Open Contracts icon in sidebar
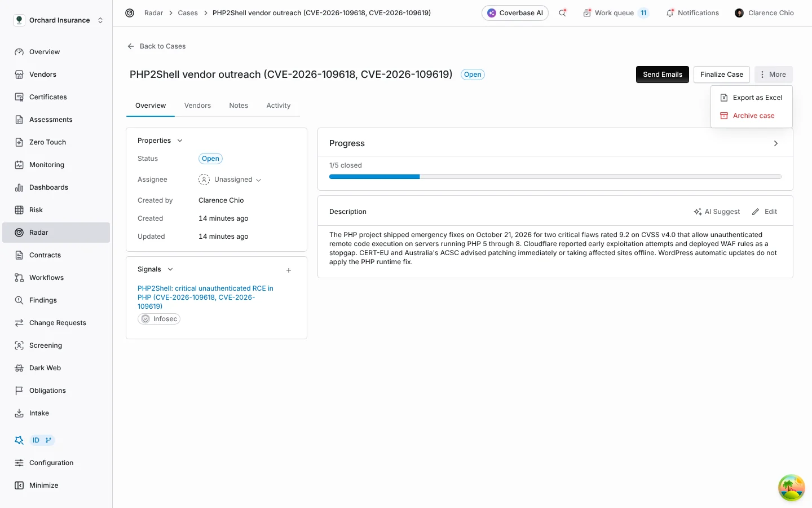The height and width of the screenshot is (508, 812). 19,255
